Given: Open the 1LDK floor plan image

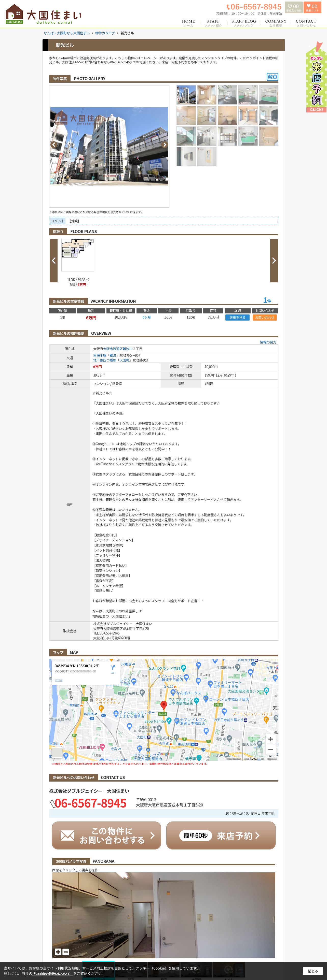Looking at the screenshot, I should (78, 255).
